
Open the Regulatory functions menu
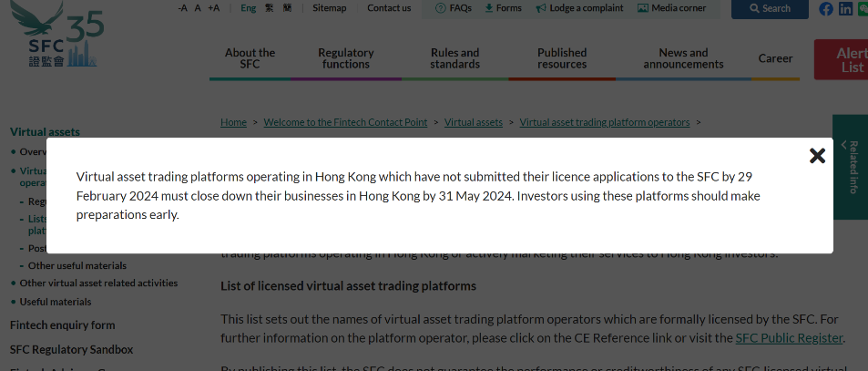tap(346, 58)
